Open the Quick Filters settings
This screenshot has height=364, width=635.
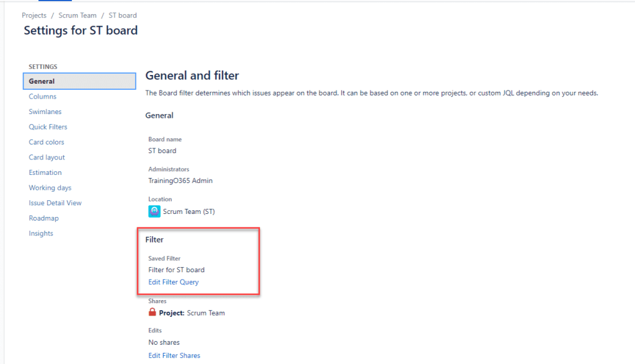pyautogui.click(x=48, y=127)
